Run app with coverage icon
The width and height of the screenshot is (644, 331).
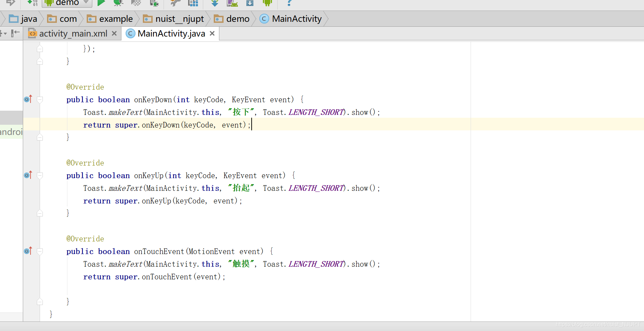(136, 3)
